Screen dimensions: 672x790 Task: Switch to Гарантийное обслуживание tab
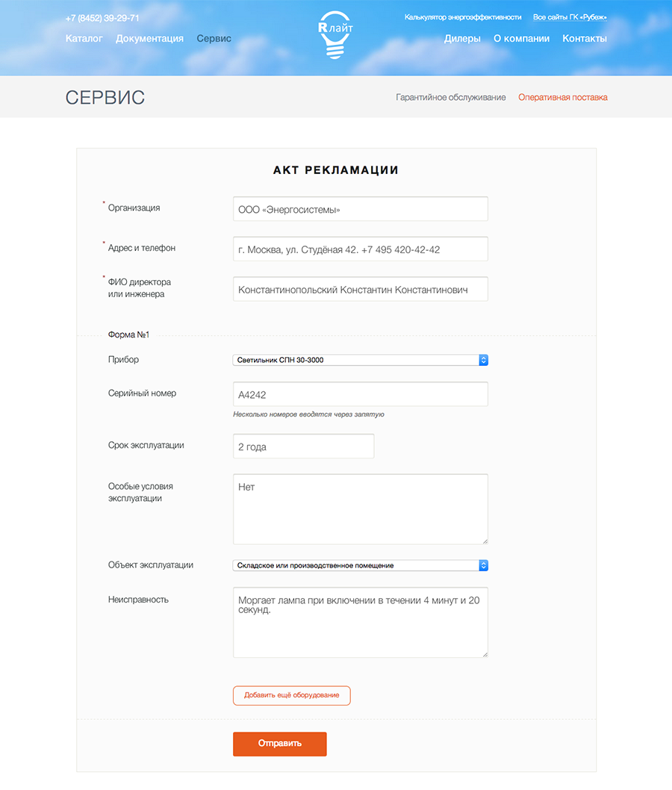[450, 98]
